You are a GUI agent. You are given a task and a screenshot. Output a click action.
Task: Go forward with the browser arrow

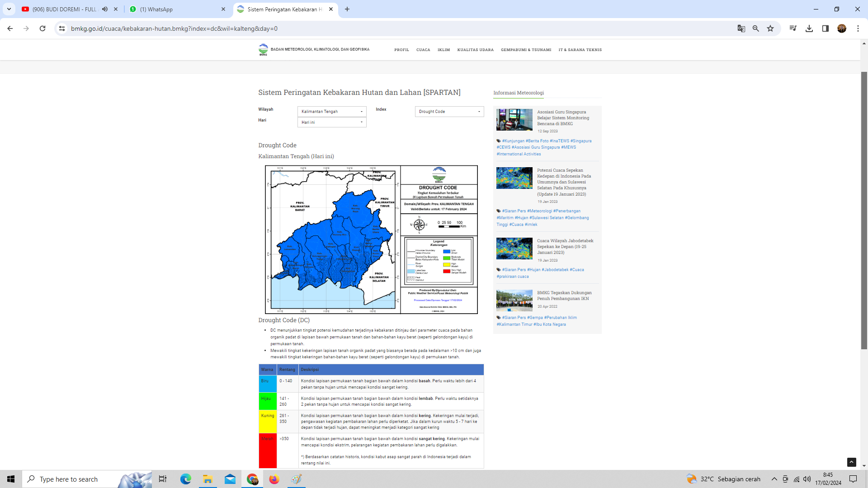(26, 28)
